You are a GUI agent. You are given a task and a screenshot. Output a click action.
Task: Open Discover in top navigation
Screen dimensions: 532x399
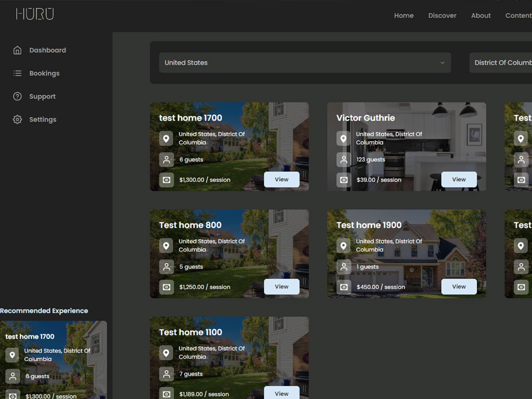pos(442,16)
